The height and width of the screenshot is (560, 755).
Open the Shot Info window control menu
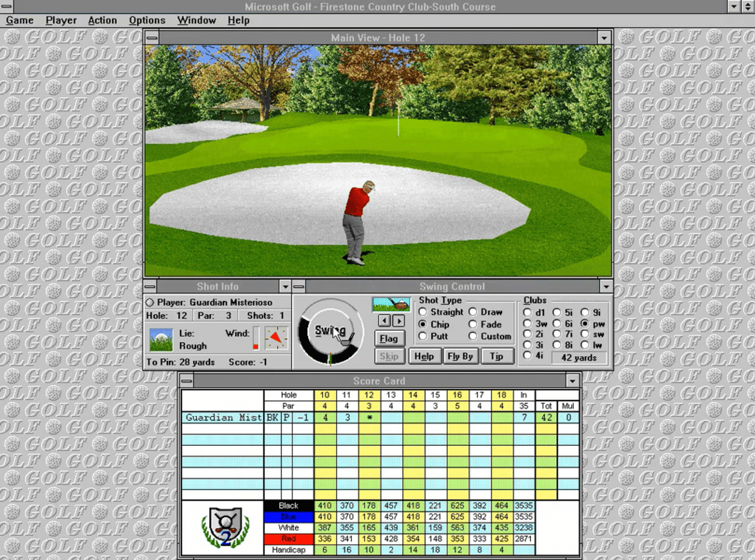click(150, 286)
